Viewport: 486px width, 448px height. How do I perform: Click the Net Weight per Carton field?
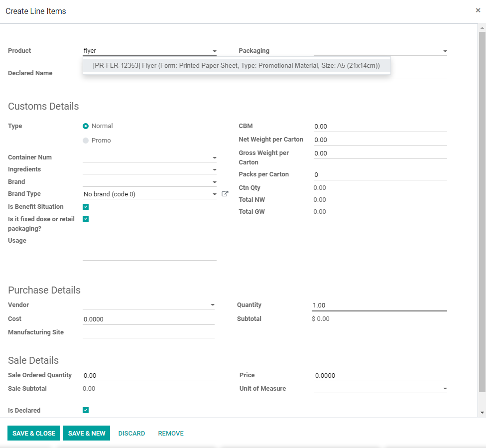(x=380, y=140)
